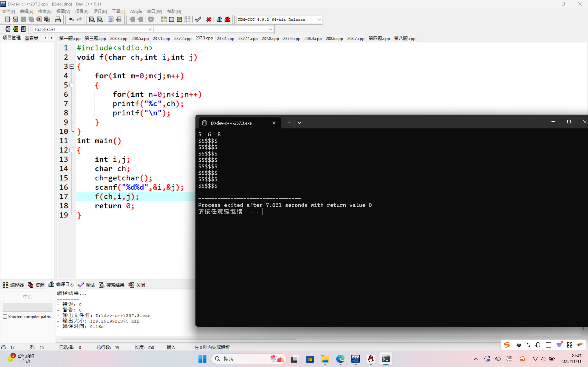Click the Print toolbar icon

58,19
